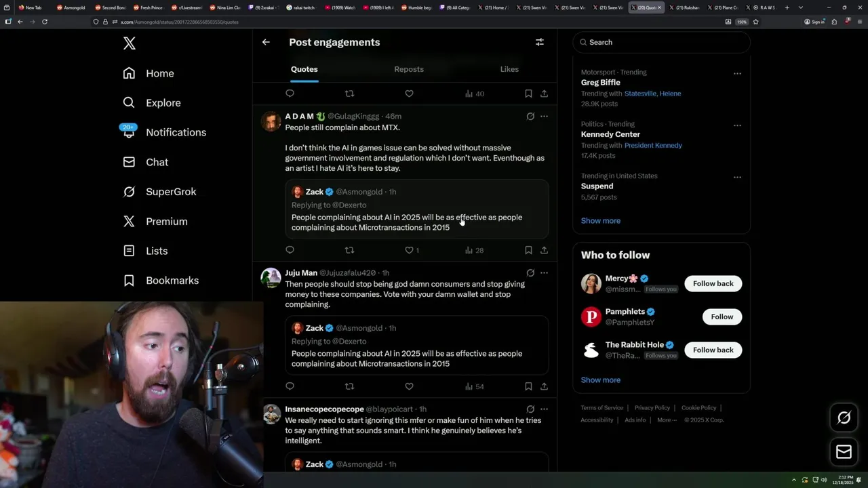This screenshot has height=488, width=868.
Task: View analytics showing 40 views
Action: [x=474, y=94]
